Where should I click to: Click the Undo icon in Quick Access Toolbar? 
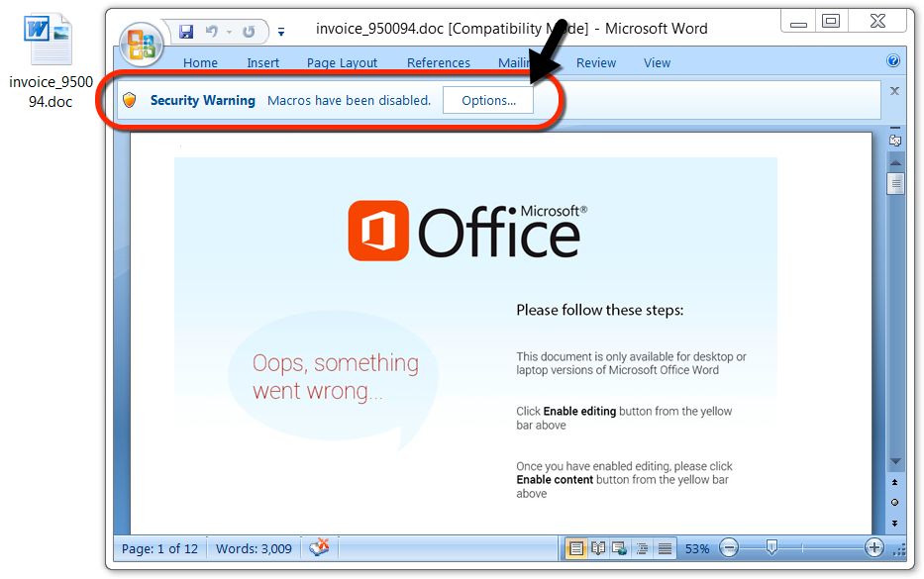tap(212, 32)
